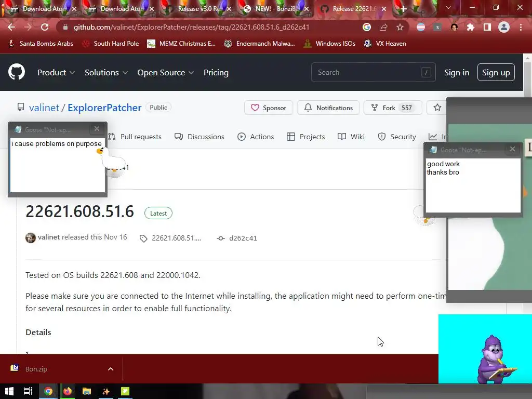
Task: Click valinet avatar image
Action: (31, 238)
